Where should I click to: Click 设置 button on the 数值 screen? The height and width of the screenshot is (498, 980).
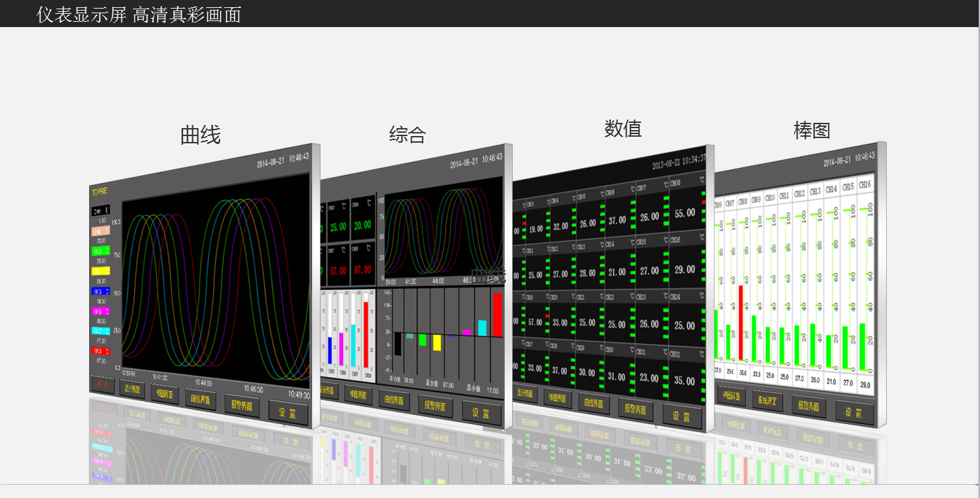point(681,417)
